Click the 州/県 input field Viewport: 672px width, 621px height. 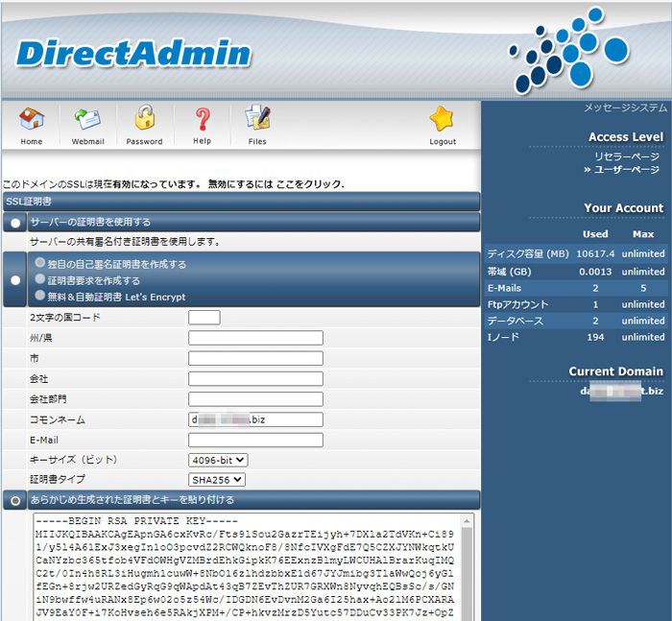point(256,338)
